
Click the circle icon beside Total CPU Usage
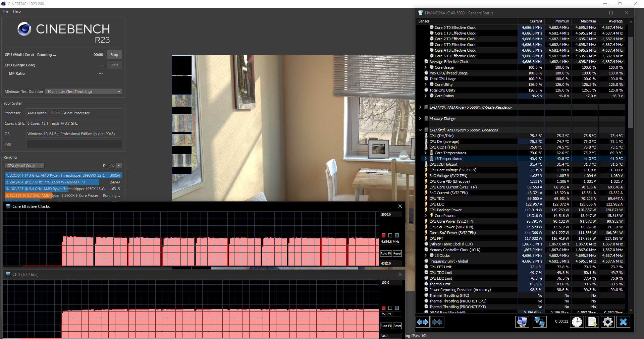pyautogui.click(x=426, y=79)
